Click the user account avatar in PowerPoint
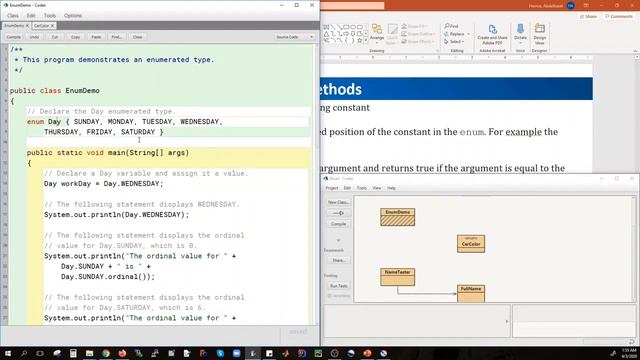Image resolution: width=640 pixels, height=360 pixels. pyautogui.click(x=571, y=6)
